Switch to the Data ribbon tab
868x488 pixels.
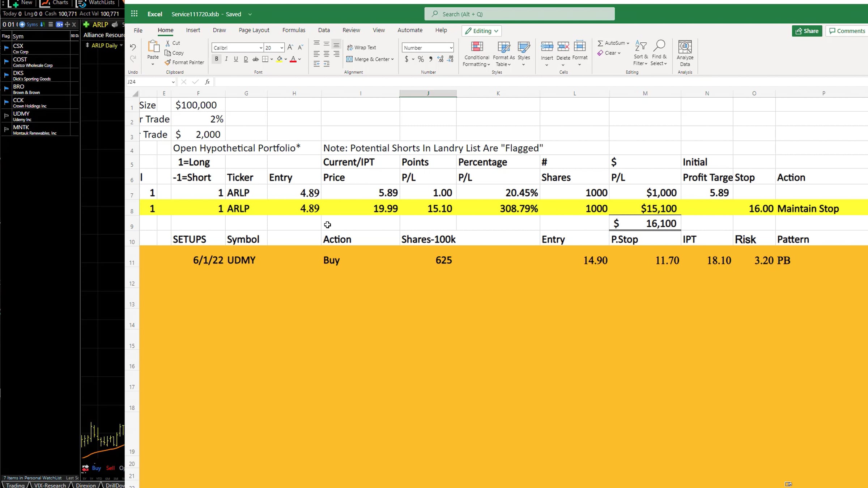[324, 30]
